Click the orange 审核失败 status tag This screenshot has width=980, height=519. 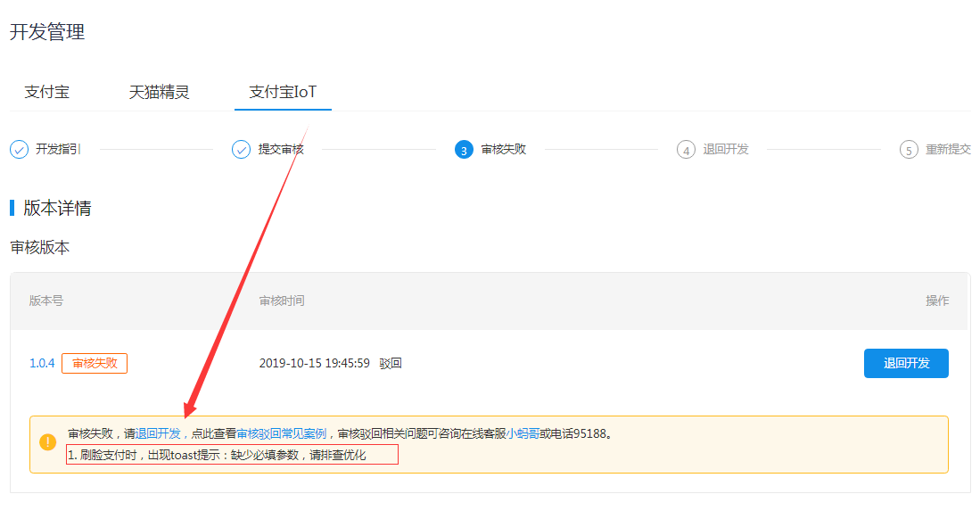point(95,363)
